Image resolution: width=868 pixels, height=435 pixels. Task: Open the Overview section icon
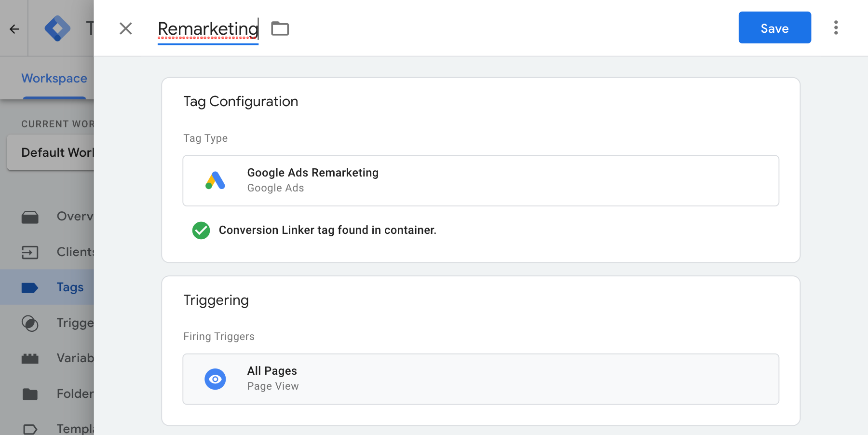(30, 217)
